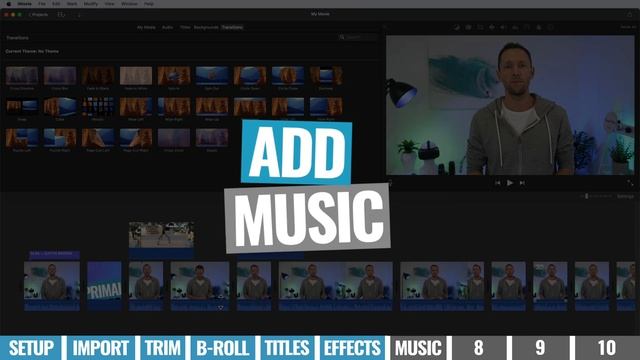Open the Edit menu
The image size is (640, 360).
pyautogui.click(x=56, y=4)
